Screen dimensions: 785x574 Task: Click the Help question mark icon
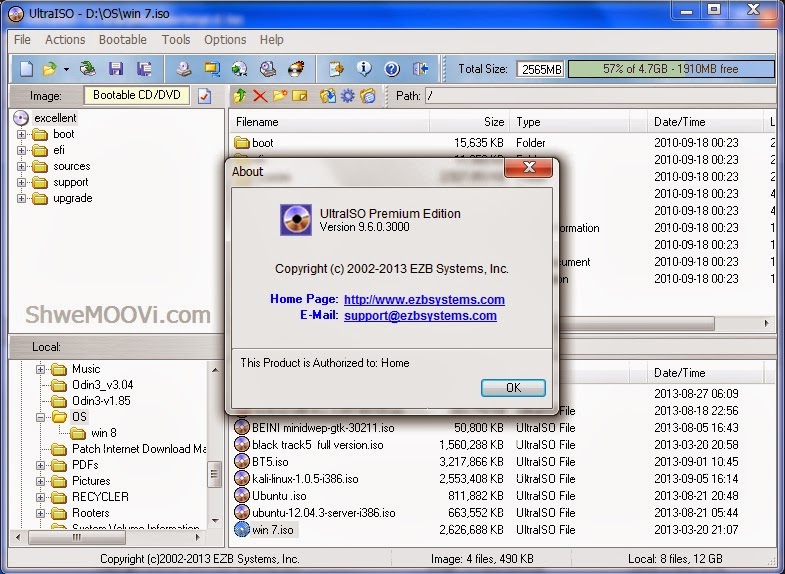coord(392,69)
